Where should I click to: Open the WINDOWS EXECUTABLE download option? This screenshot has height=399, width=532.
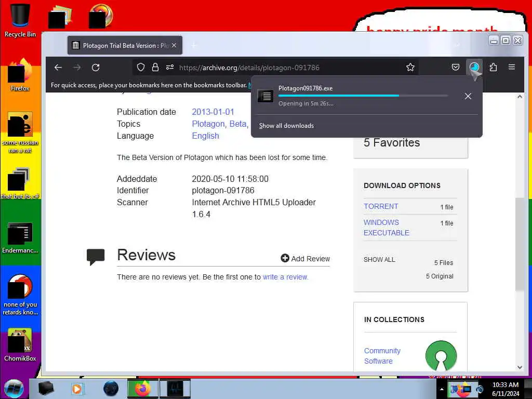[x=386, y=228]
